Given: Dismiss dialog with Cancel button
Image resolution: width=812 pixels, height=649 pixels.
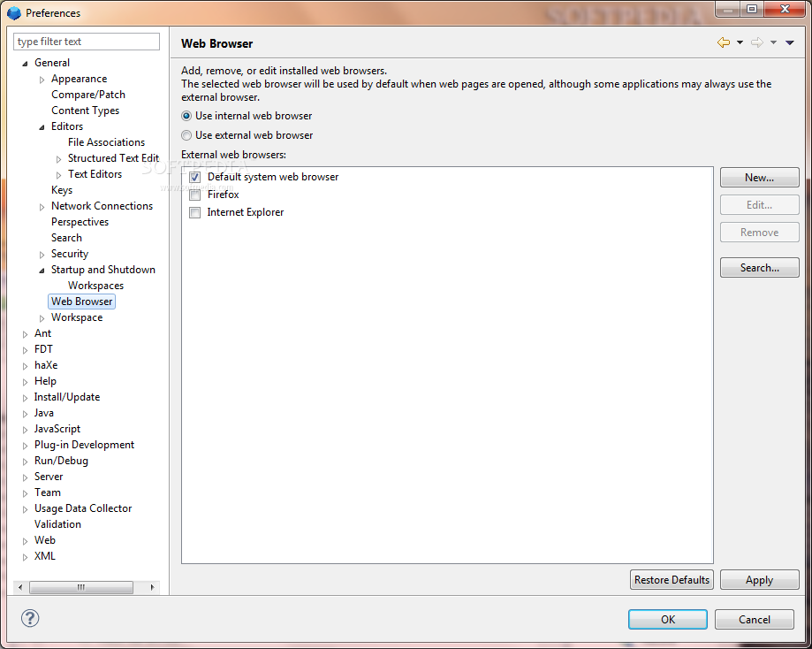Looking at the screenshot, I should point(754,620).
